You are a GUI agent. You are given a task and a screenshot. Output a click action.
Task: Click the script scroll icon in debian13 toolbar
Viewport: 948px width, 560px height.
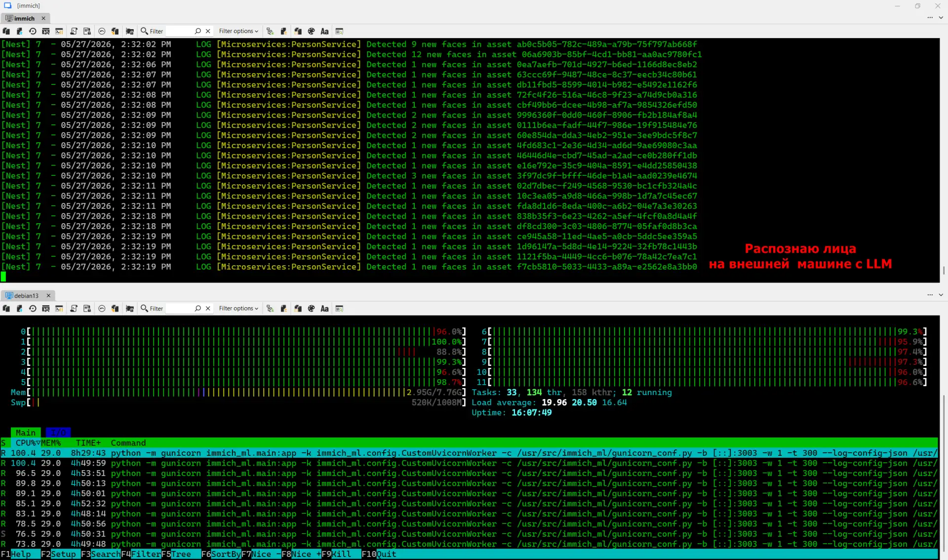click(74, 309)
